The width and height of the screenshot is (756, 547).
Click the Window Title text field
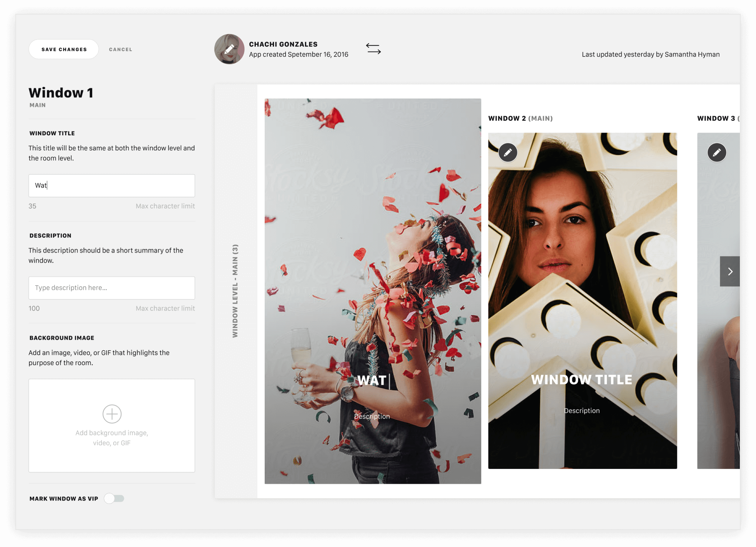(x=111, y=186)
